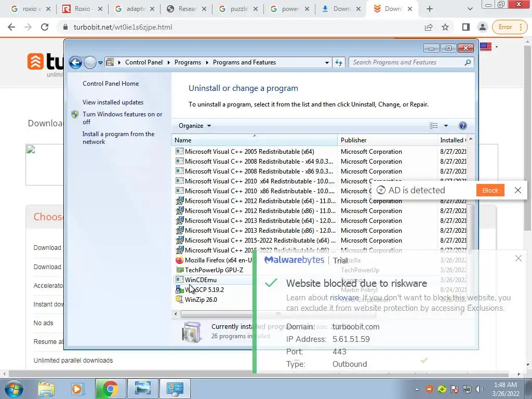The image size is (532, 399).
Task: Open Chrome profile avatar
Action: click(x=482, y=27)
